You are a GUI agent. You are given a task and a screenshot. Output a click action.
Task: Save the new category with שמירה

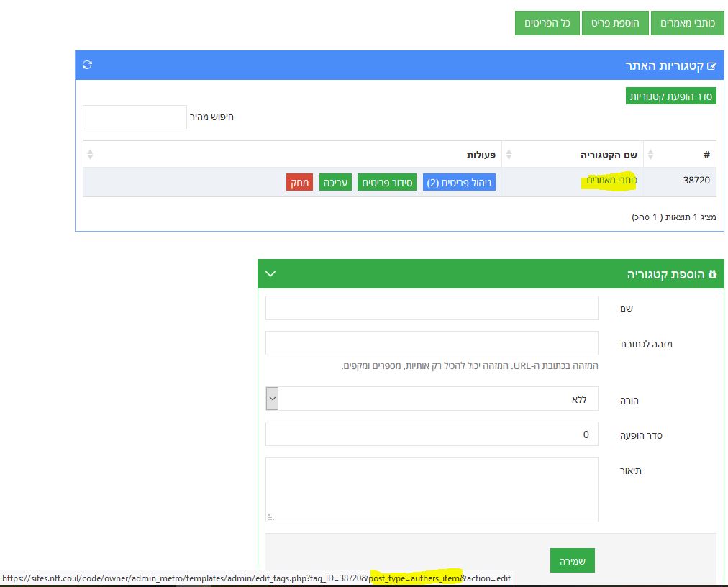(572, 560)
